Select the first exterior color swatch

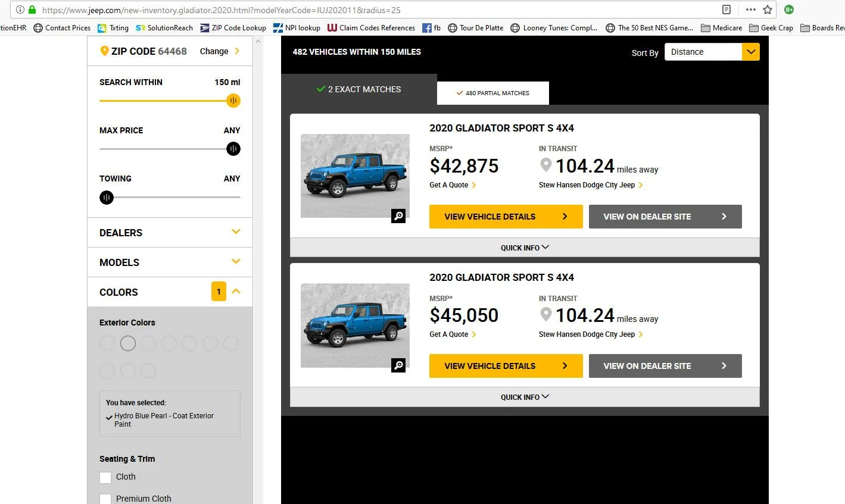(107, 343)
